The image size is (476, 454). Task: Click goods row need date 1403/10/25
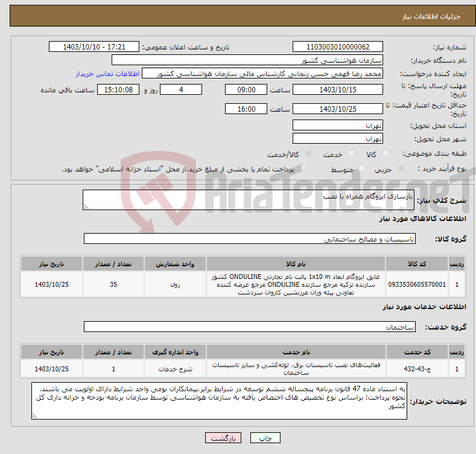(52, 284)
